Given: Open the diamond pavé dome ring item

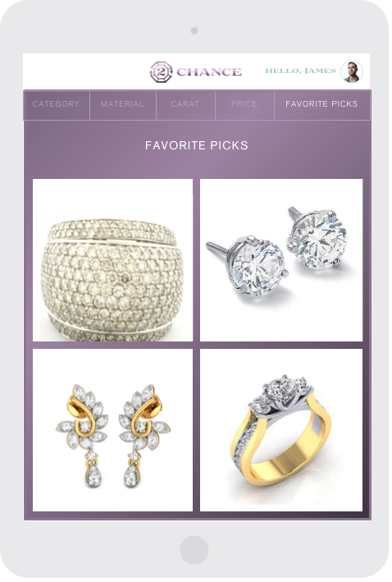Looking at the screenshot, I should click(112, 260).
